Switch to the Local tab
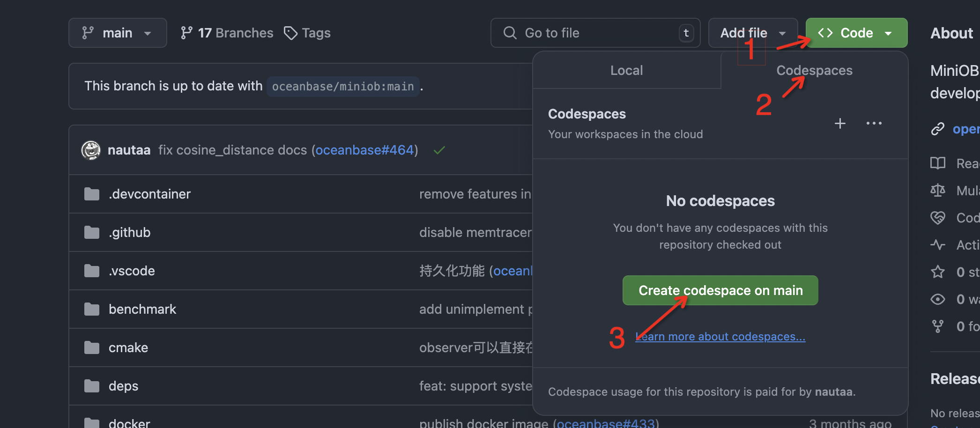 click(626, 70)
